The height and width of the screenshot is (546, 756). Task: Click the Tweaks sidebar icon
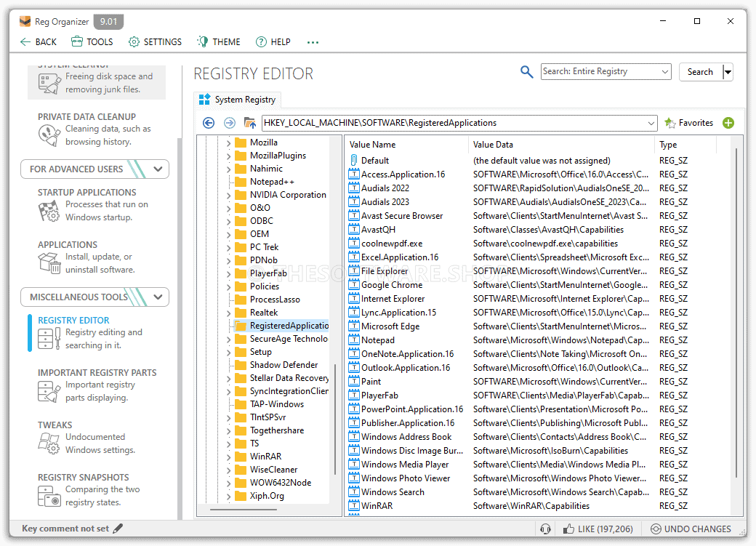pos(49,443)
